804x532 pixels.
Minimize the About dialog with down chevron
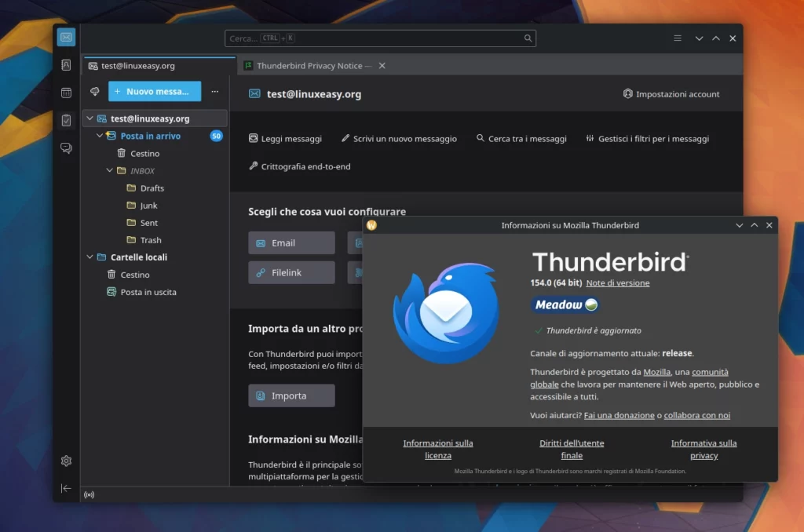(x=740, y=225)
